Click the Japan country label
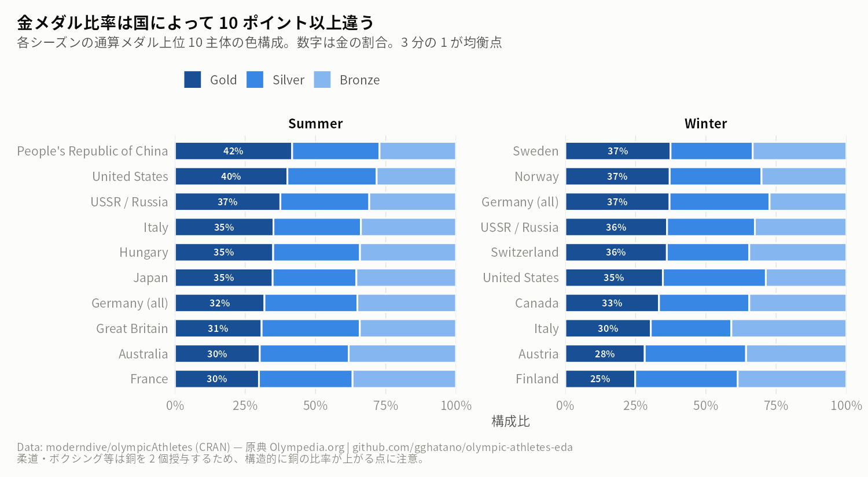Screen dimensions: 868x477 coord(150,278)
